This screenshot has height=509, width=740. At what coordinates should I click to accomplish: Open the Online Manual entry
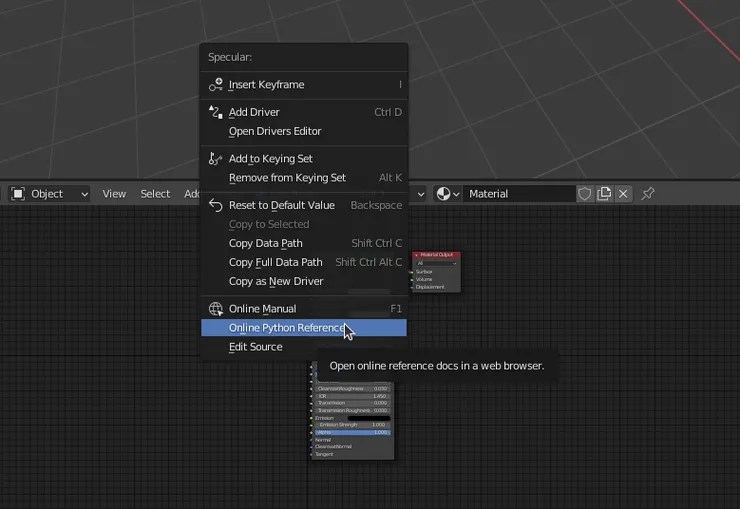(303, 309)
